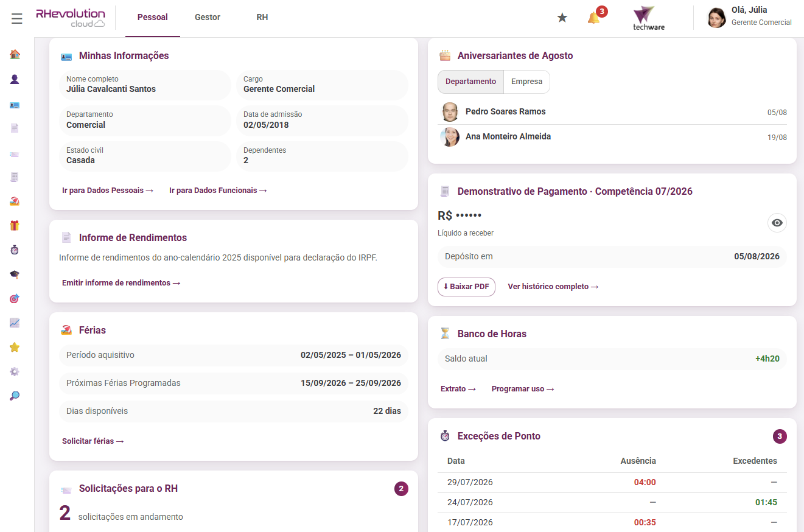Click the envelope requests sidebar icon
Screen dimensions: 804x532
coord(15,154)
